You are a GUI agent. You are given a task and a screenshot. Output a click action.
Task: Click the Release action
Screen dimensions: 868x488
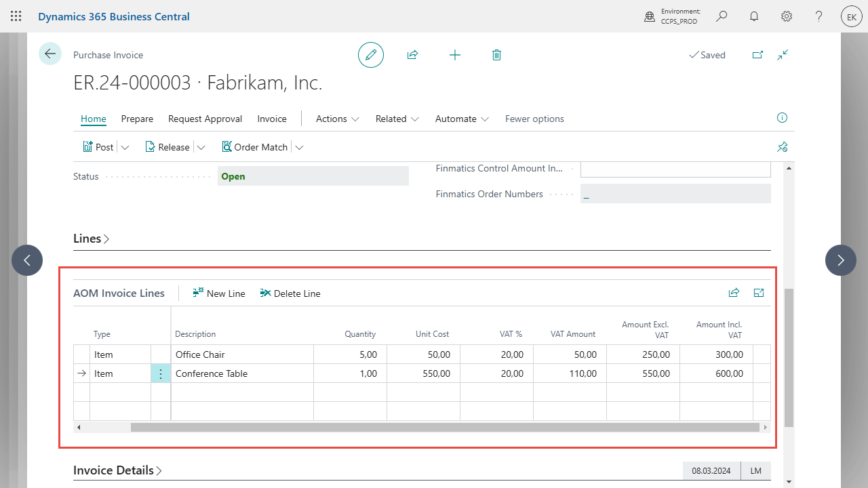[x=167, y=147]
